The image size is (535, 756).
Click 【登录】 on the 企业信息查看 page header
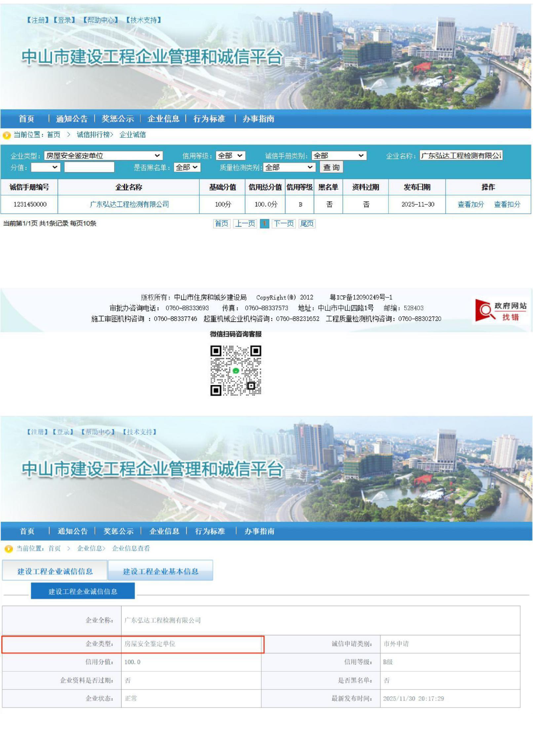pos(63,432)
